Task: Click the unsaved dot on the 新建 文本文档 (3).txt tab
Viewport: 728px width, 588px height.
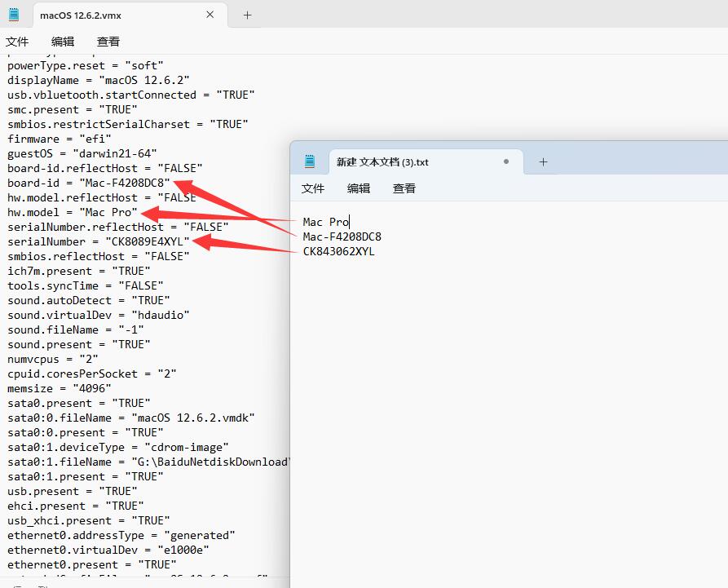Action: 506,161
